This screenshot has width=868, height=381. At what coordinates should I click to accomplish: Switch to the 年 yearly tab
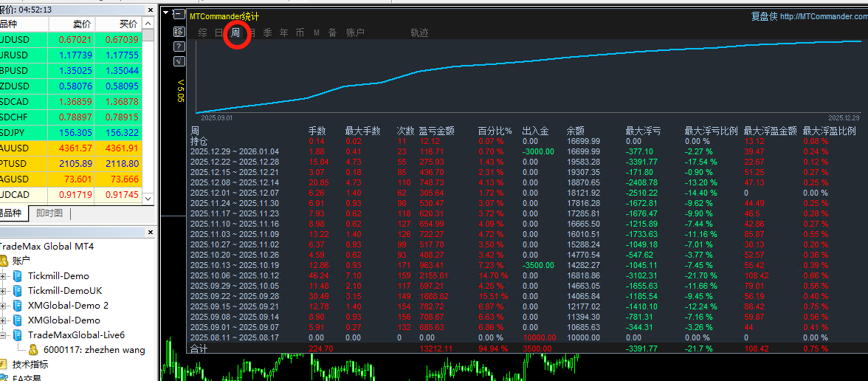click(283, 33)
